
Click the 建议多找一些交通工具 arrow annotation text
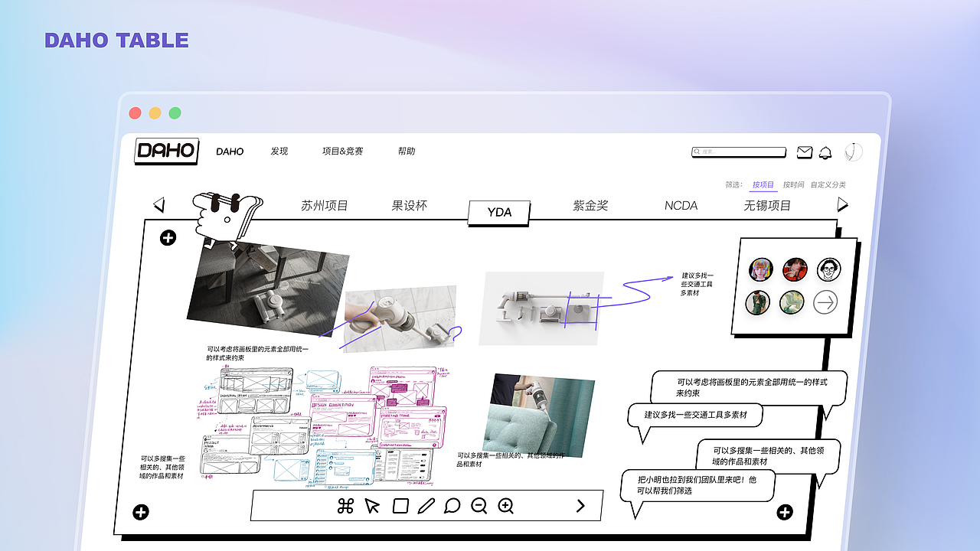[x=697, y=284]
